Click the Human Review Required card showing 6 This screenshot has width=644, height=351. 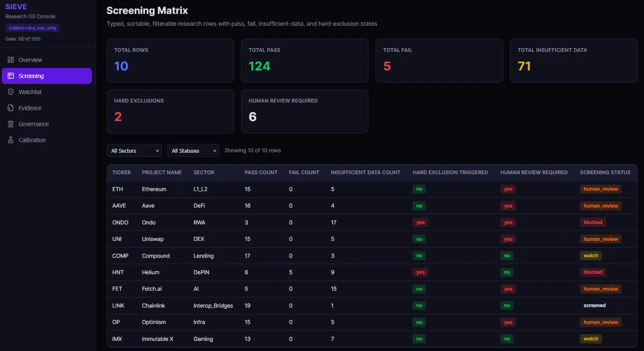[x=305, y=111]
